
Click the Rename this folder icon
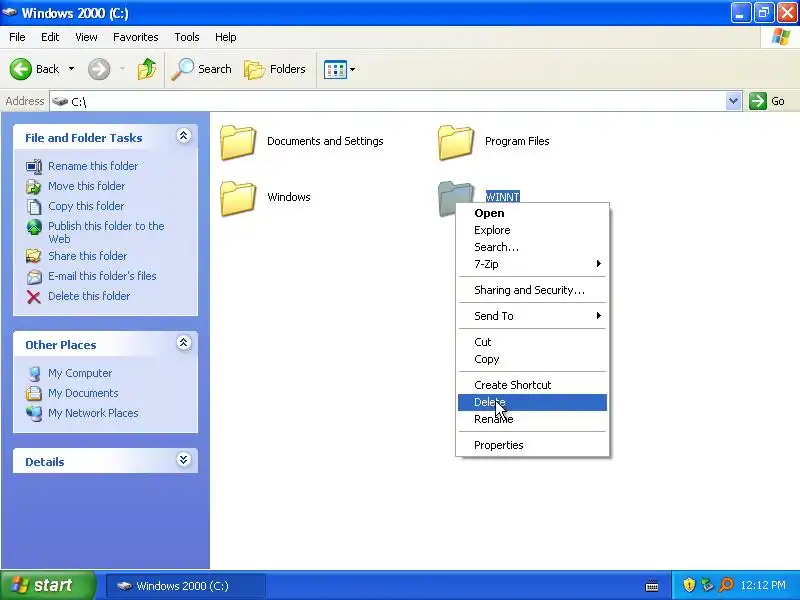tap(34, 166)
